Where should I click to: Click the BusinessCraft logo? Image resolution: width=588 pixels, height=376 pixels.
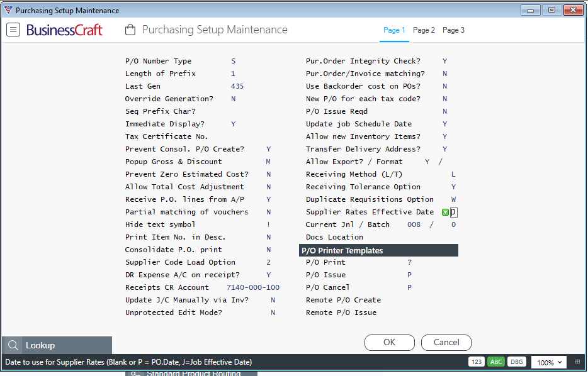64,30
